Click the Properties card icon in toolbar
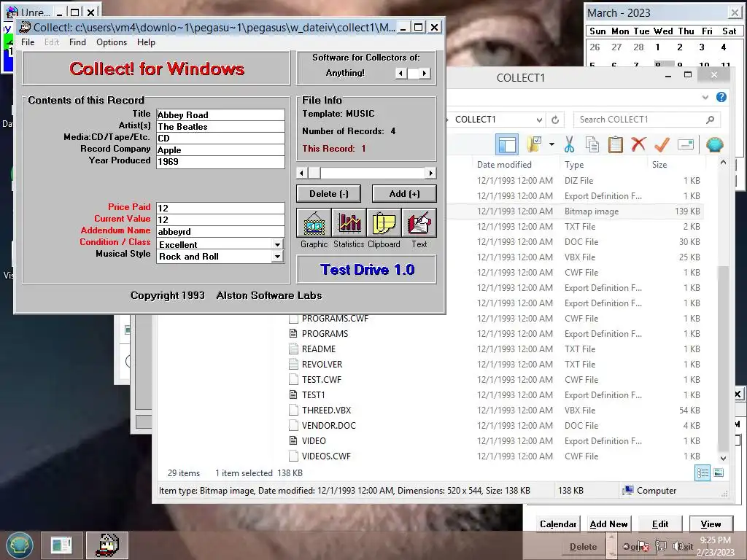This screenshot has height=560, width=747. [x=686, y=144]
